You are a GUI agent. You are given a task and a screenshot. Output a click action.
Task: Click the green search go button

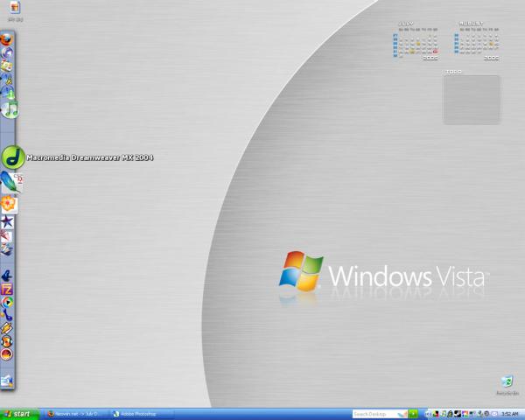(x=413, y=414)
